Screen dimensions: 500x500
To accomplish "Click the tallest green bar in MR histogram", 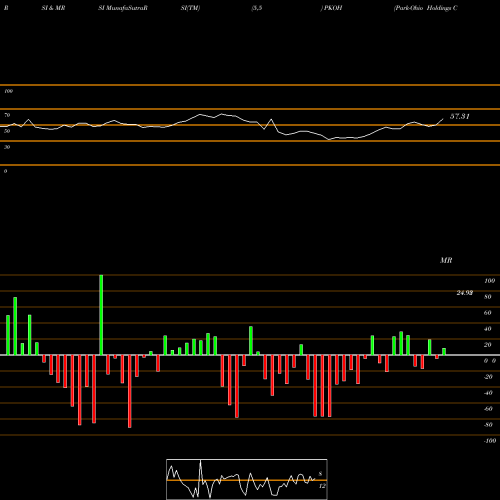I will click(101, 315).
